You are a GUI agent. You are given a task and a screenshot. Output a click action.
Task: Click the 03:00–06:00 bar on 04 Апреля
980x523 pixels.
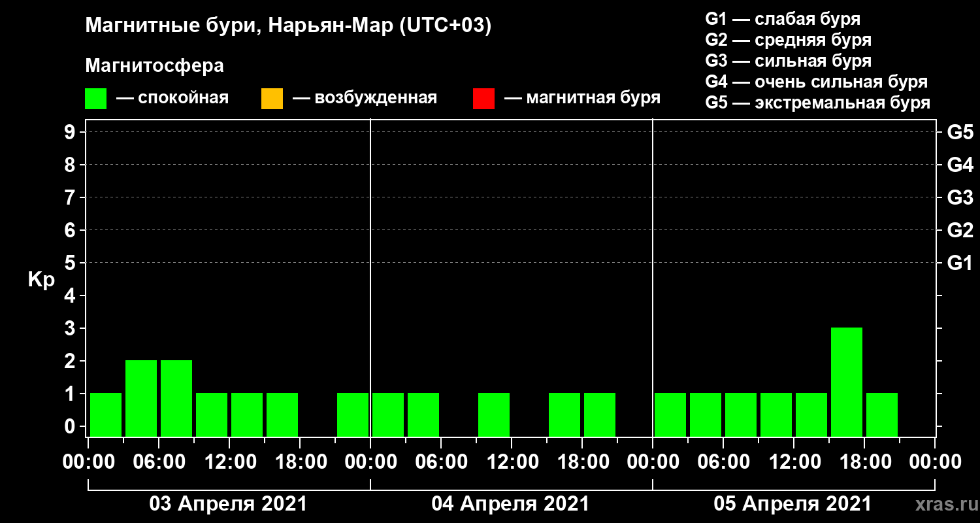[423, 414]
